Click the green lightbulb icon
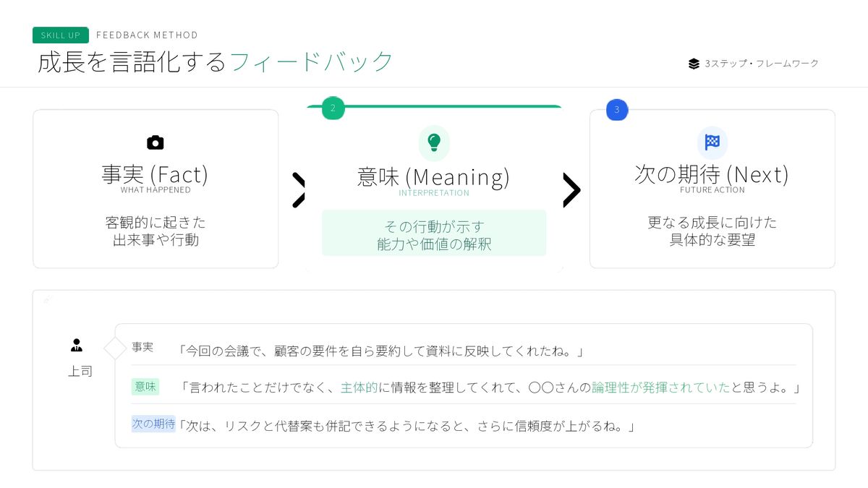Image resolution: width=868 pixels, height=488 pixels. tap(434, 142)
